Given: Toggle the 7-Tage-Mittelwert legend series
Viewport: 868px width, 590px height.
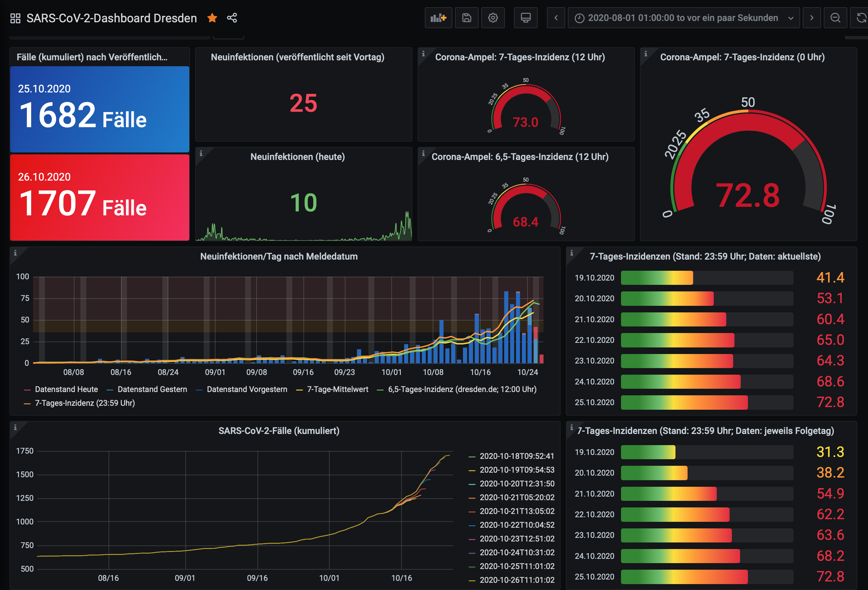Looking at the screenshot, I should 337,389.
